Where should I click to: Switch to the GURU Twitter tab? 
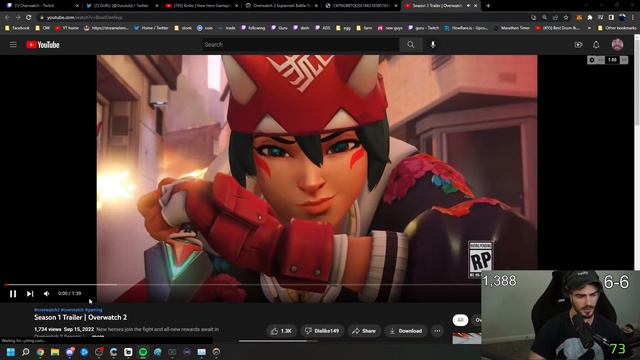(x=121, y=6)
